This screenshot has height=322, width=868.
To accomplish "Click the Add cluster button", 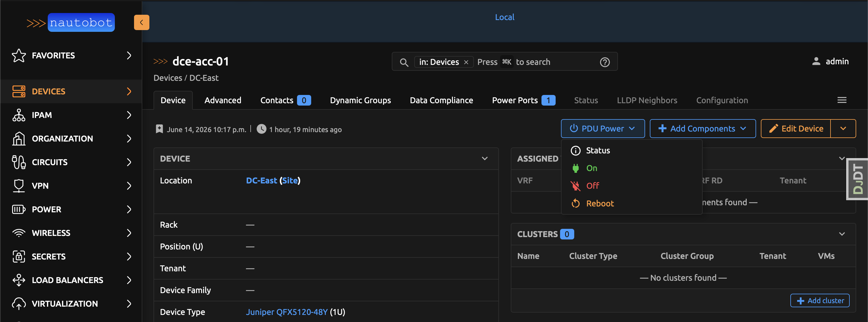I will coord(820,300).
